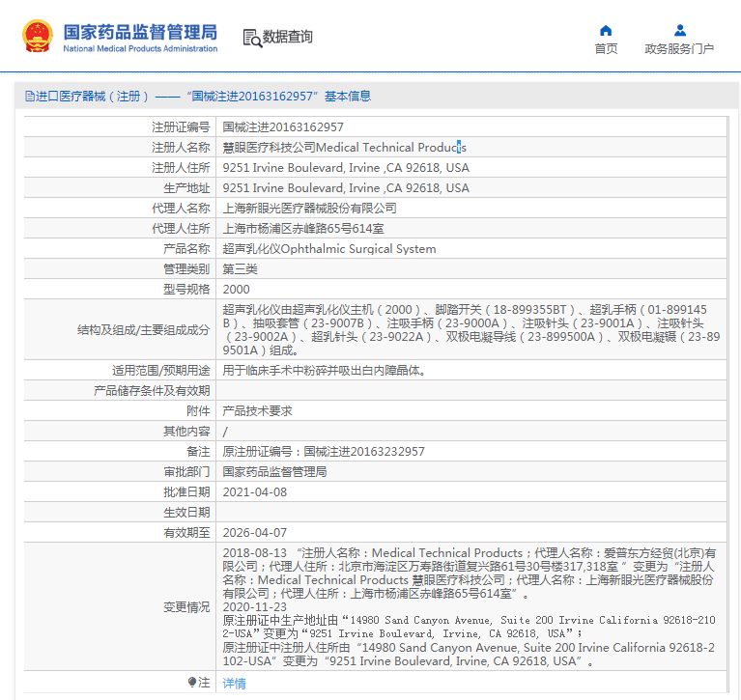Click the 结构及组成 composition description text
Image resolution: width=741 pixels, height=700 pixels.
471,329
